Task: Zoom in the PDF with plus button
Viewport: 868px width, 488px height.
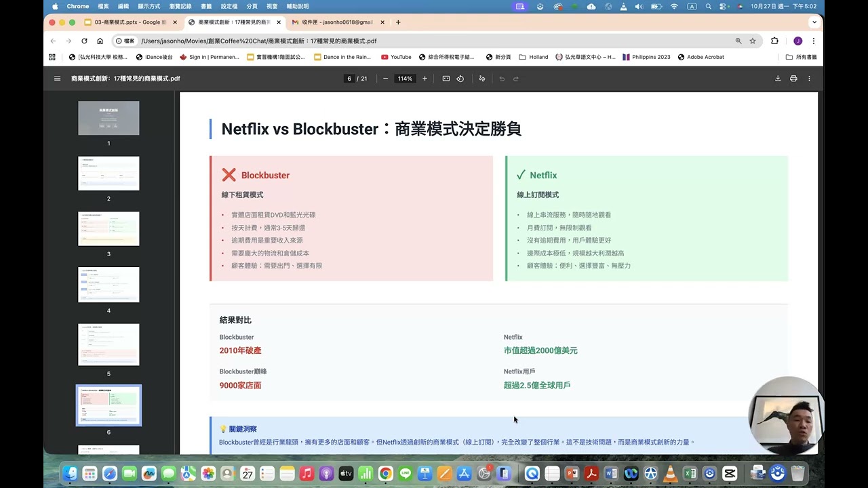Action: (425, 79)
